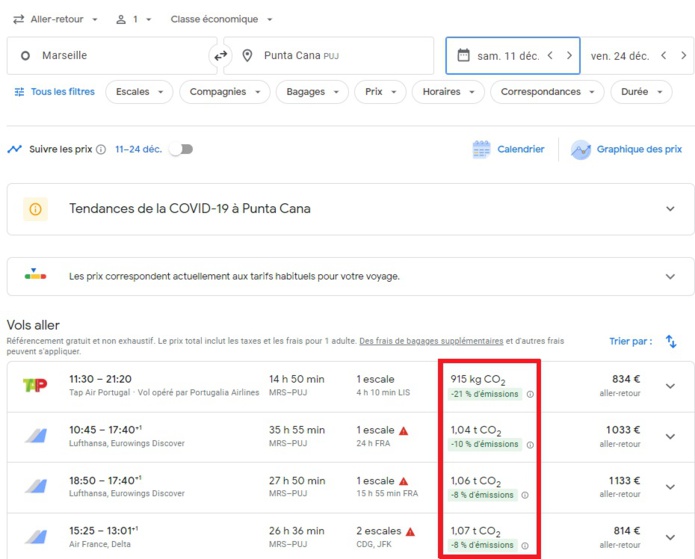Click the calendar icon in departure date field
The width and height of the screenshot is (695, 559).
pyautogui.click(x=463, y=55)
